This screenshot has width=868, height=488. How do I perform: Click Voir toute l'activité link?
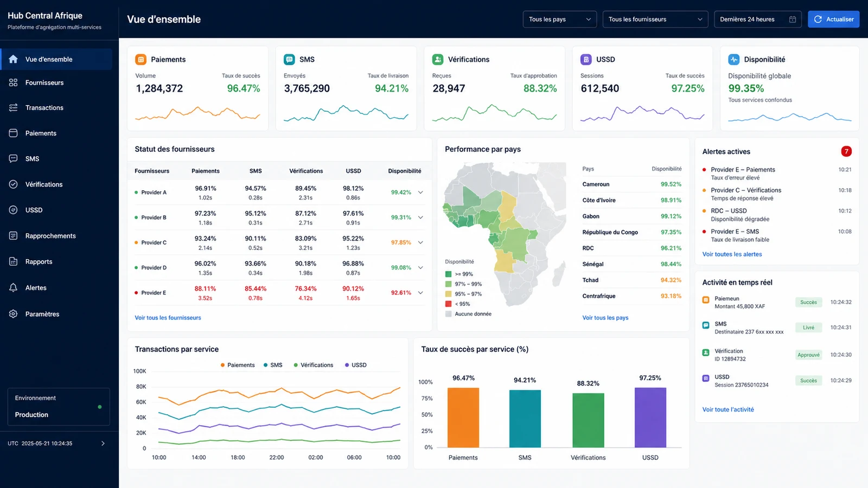coord(728,409)
